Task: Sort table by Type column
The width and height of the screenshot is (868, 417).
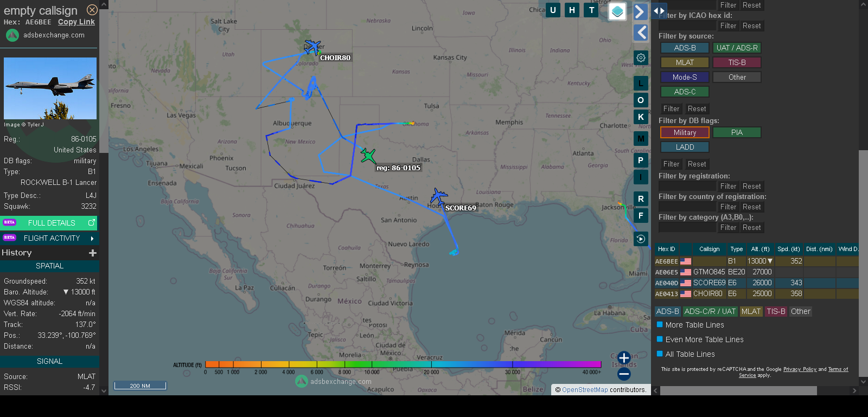Action: [736, 249]
